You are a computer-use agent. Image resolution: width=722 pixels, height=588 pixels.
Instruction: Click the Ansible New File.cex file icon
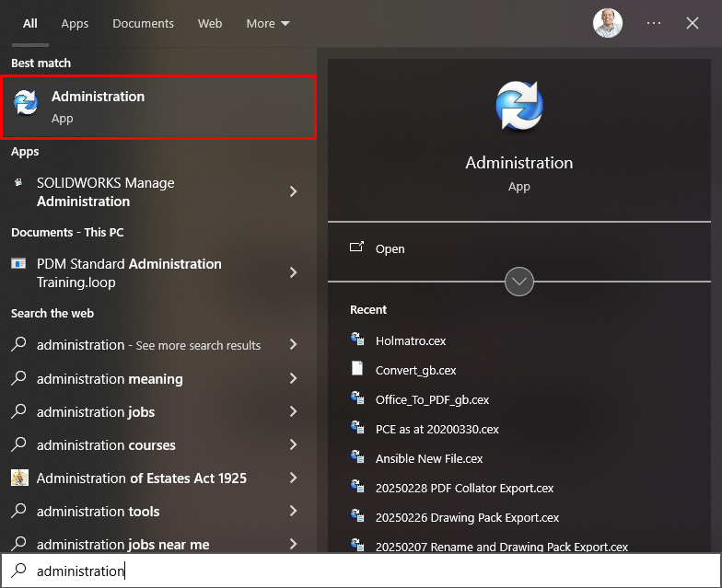[x=357, y=456]
